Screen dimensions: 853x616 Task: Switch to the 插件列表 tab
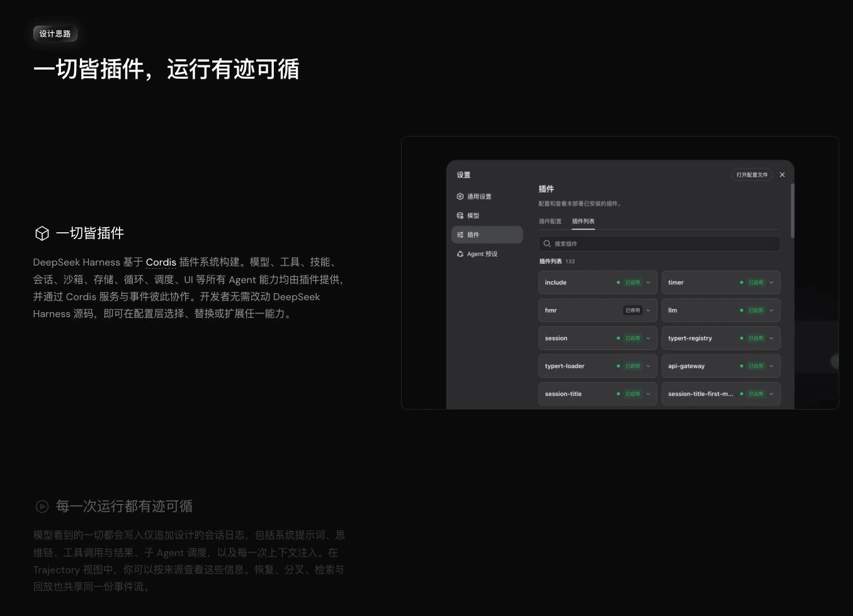pyautogui.click(x=584, y=221)
